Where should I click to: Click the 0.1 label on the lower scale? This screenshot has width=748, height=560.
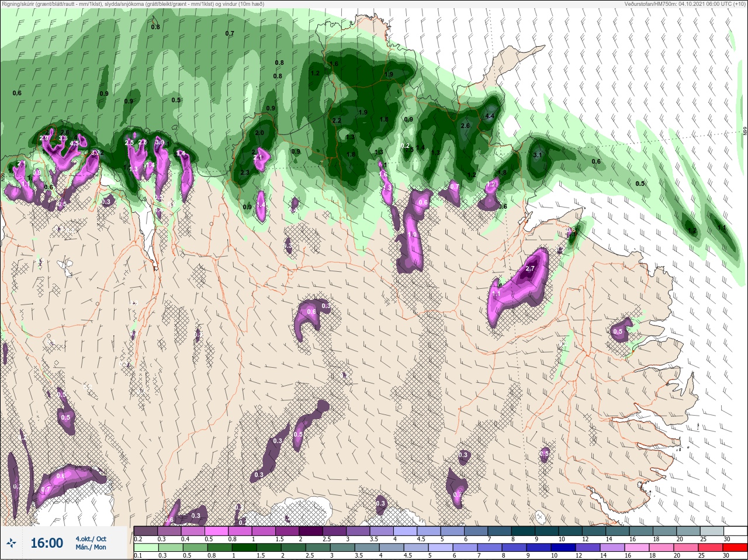pyautogui.click(x=138, y=555)
